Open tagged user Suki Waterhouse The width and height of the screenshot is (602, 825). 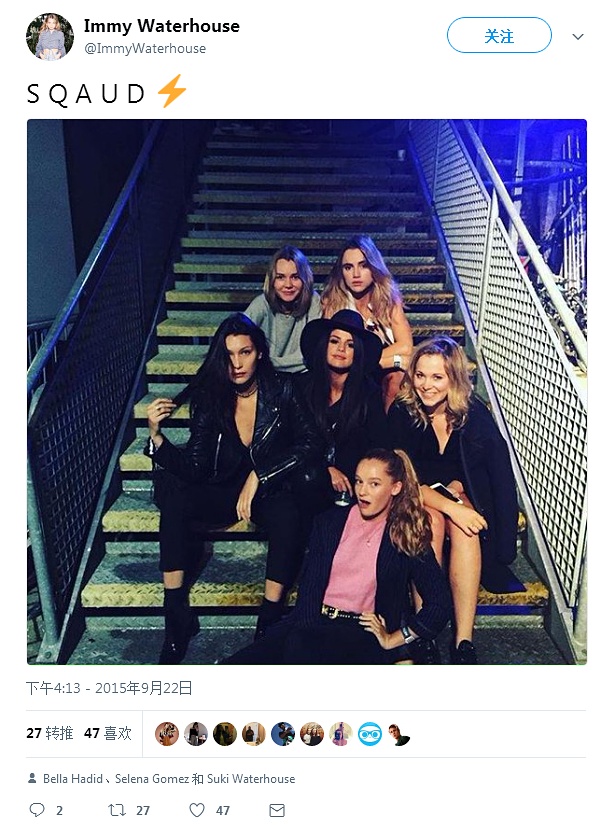tap(250, 779)
